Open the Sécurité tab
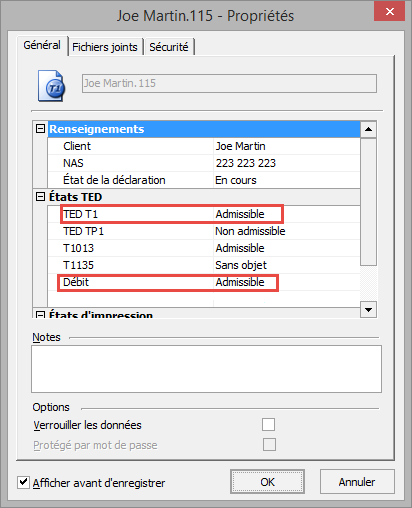This screenshot has height=508, width=412. (x=169, y=47)
